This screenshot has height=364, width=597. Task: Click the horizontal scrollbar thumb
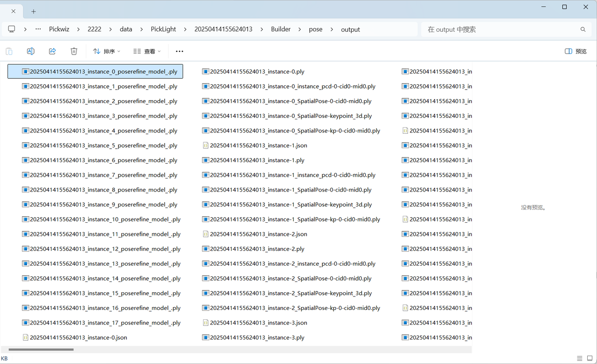(x=41, y=349)
